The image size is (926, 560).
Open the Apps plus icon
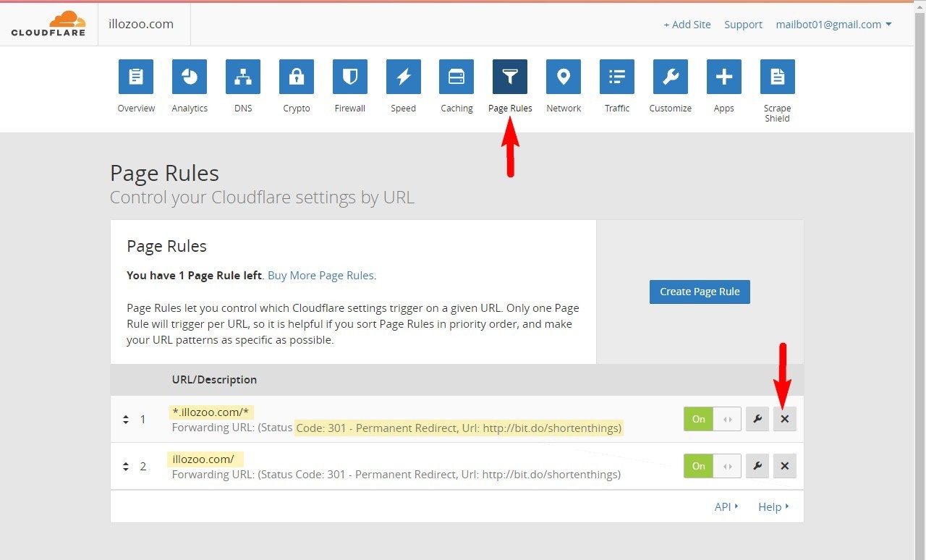click(724, 77)
